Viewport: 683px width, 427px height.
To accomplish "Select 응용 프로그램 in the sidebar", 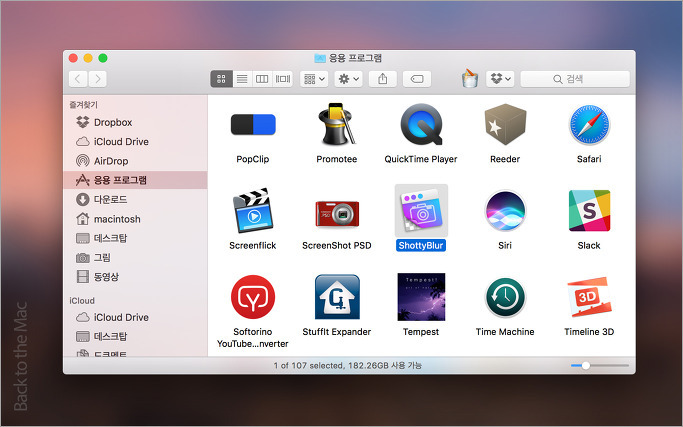I will pos(135,180).
